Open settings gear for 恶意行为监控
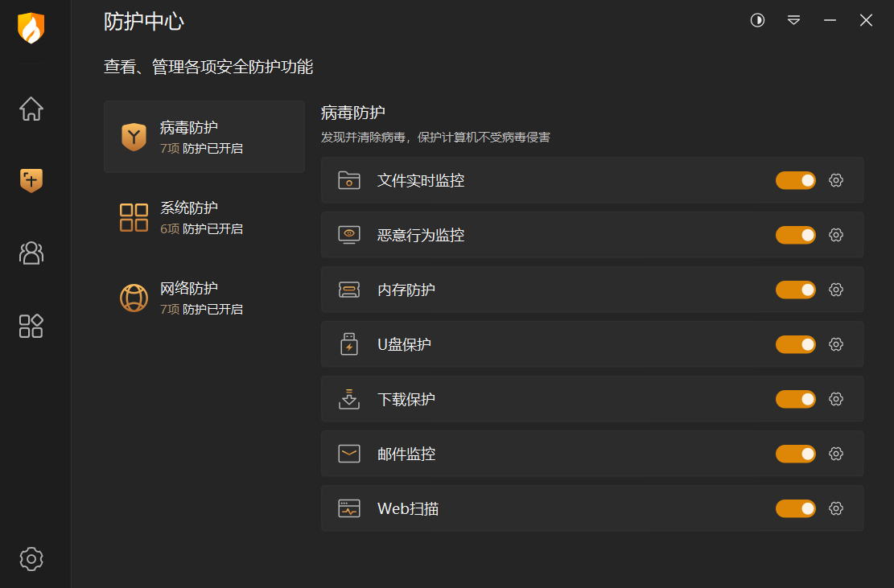This screenshot has height=588, width=894. [835, 235]
